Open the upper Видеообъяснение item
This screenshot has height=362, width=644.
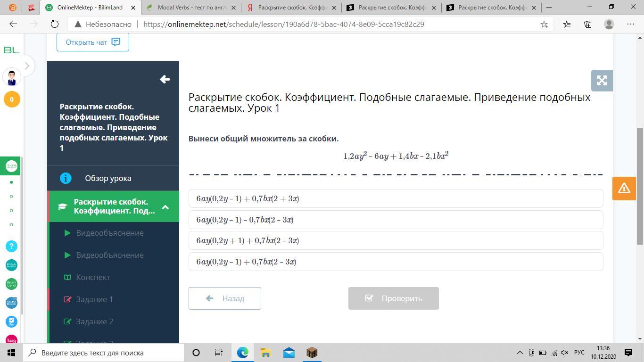[110, 233]
